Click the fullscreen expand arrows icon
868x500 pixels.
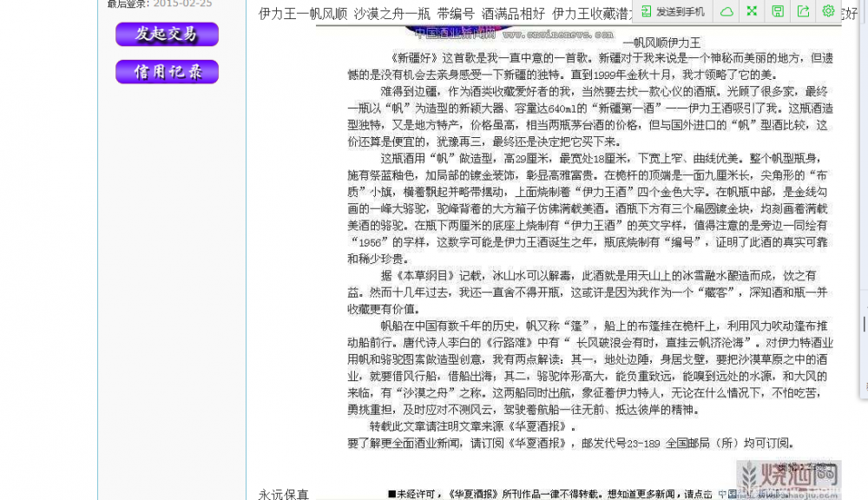tap(752, 11)
